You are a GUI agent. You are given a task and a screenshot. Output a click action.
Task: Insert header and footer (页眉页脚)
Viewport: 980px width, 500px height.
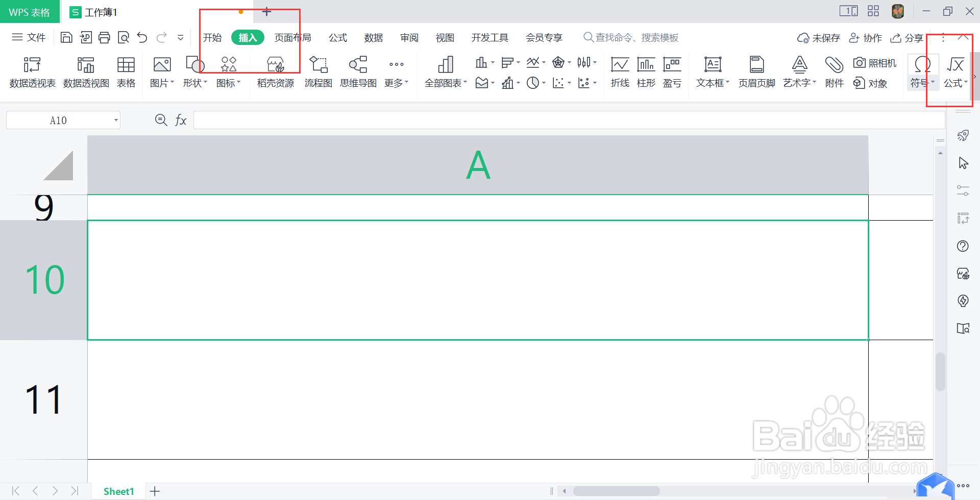[757, 72]
